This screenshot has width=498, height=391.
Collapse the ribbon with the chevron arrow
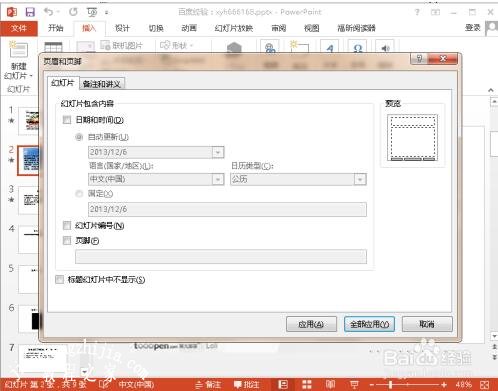(490, 90)
